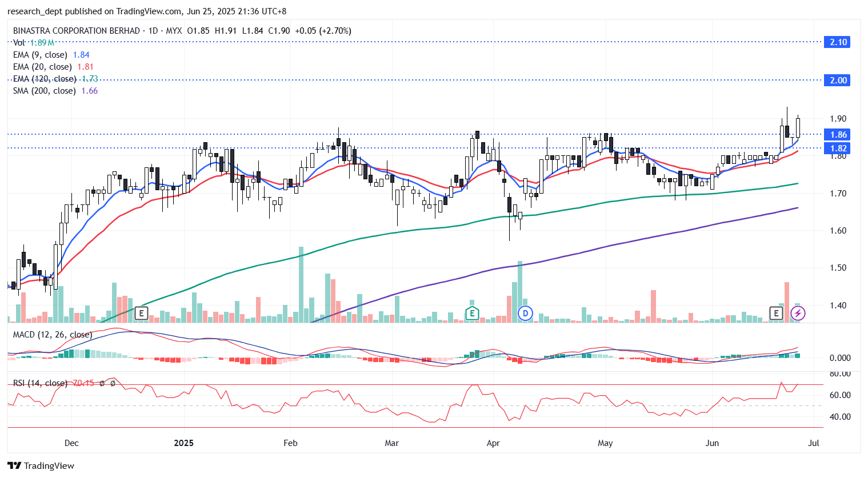
Task: Click the 1.50 price axis label
Action: pyautogui.click(x=838, y=268)
